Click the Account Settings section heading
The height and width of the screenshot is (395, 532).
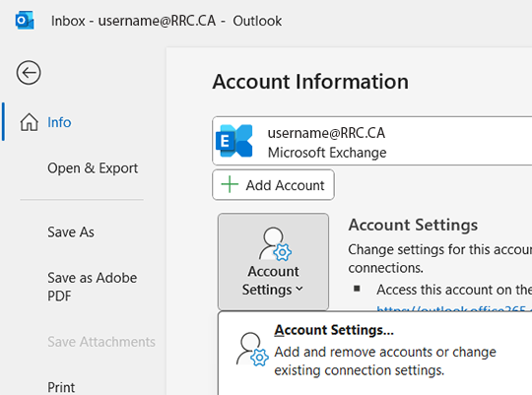[x=413, y=225]
